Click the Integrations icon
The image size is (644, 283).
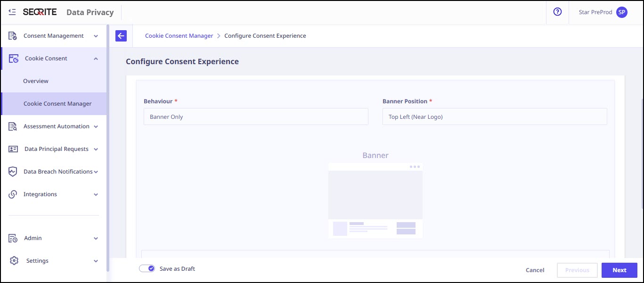13,194
